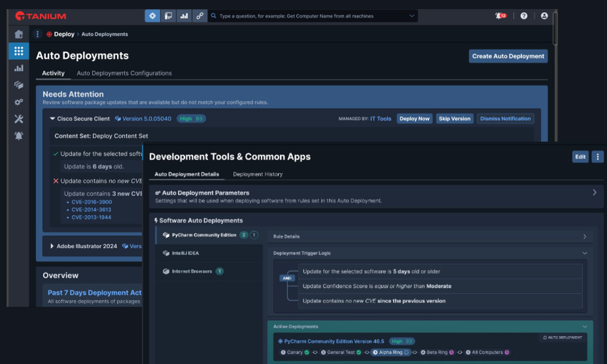Image resolution: width=607 pixels, height=364 pixels.
Task: Open the question search bar dropdown arrow
Action: 412,16
